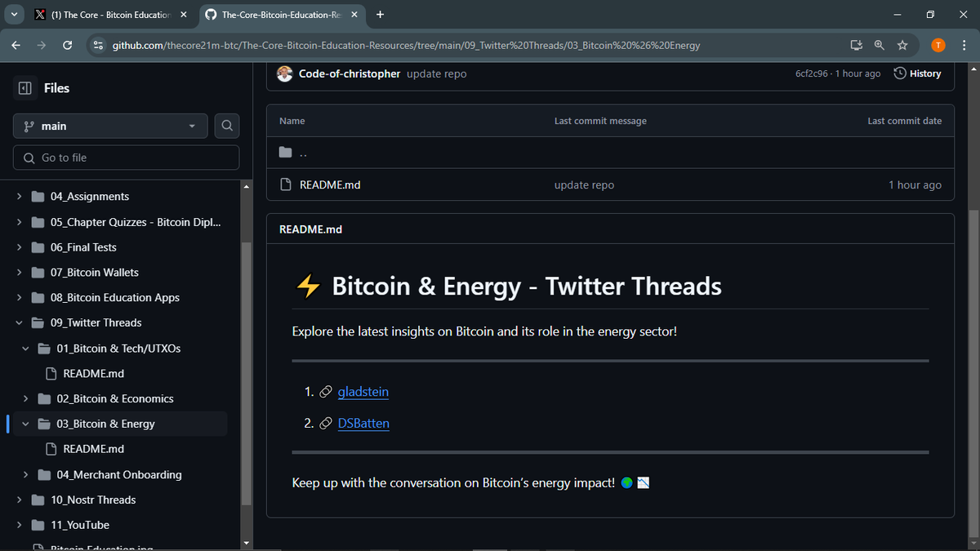This screenshot has width=980, height=551.
Task: Expand the 05_Chapter Quizzes folder chevron
Action: coord(19,222)
